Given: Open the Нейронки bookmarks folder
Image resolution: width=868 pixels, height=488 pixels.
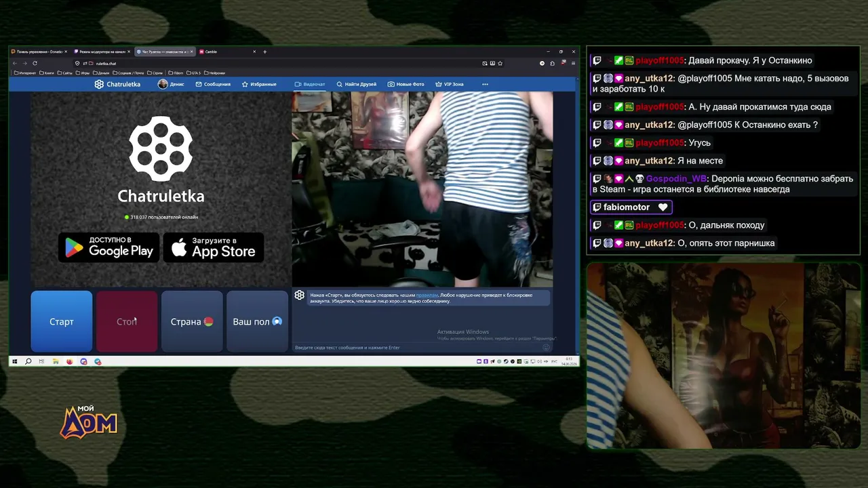Looking at the screenshot, I should pos(215,73).
